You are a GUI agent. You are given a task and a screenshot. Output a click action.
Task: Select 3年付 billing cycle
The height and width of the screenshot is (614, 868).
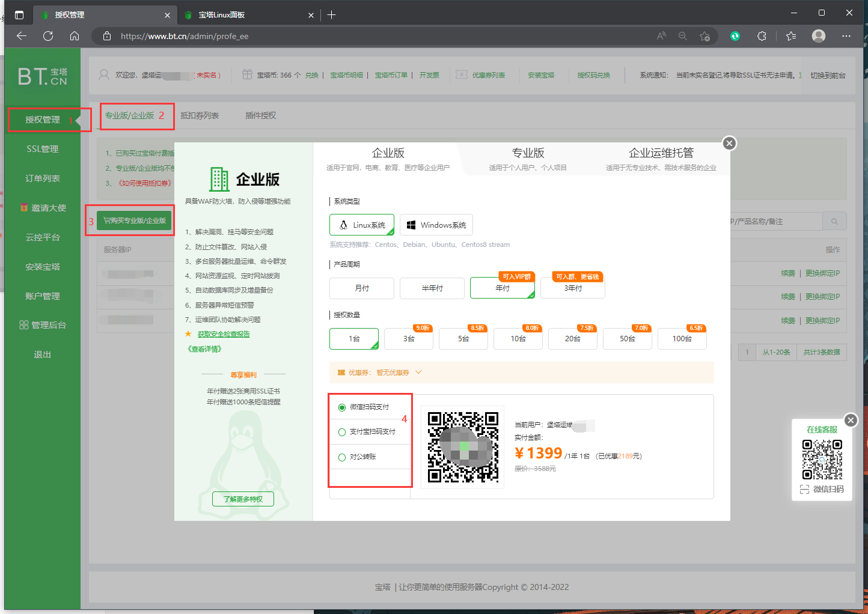click(x=573, y=288)
